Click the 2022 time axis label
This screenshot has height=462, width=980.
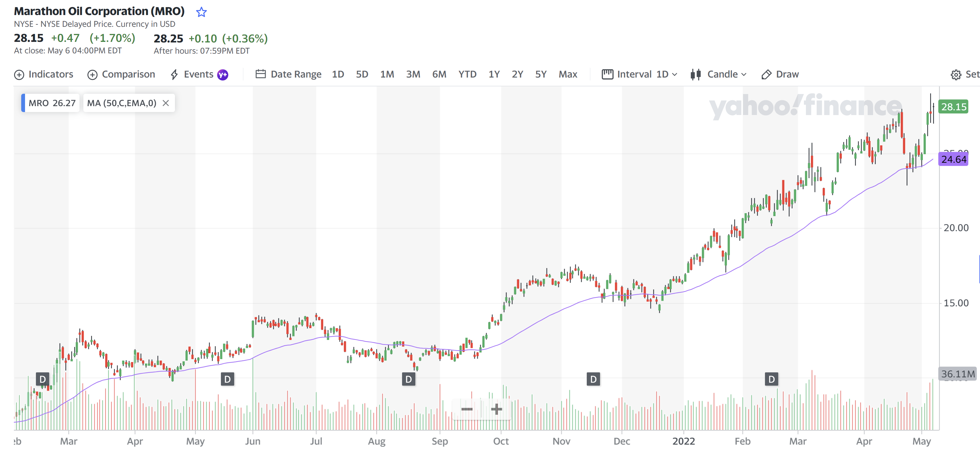pyautogui.click(x=683, y=441)
